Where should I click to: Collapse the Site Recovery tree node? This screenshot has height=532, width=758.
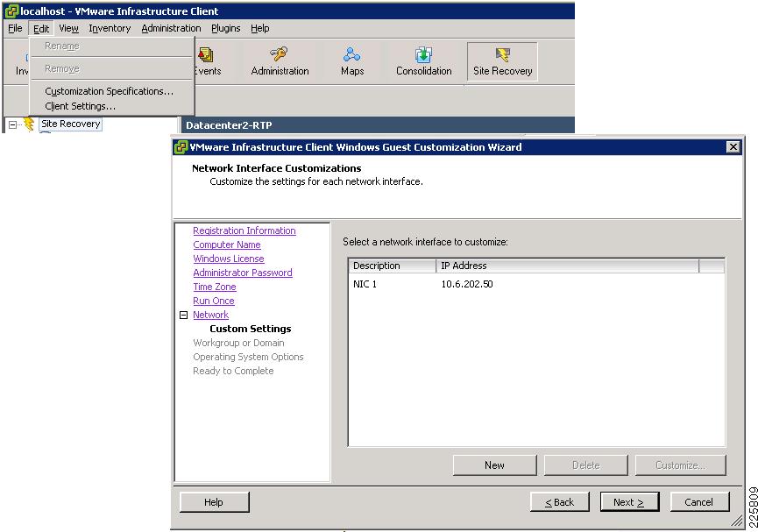(x=12, y=124)
